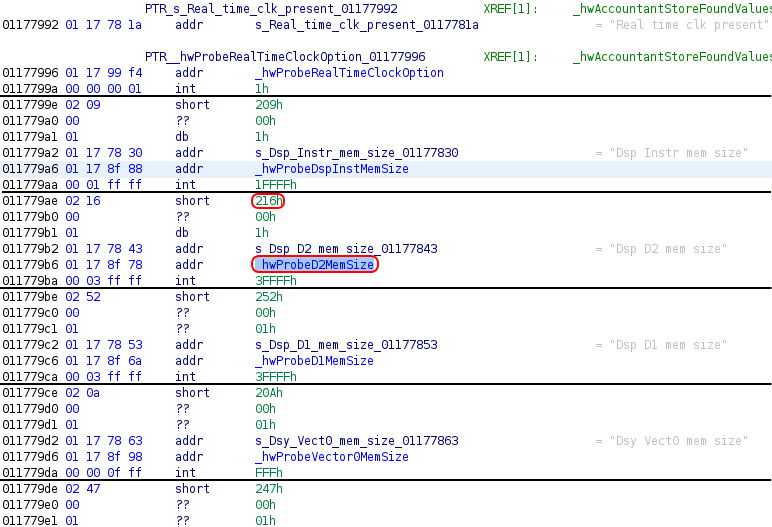Click the int mnemonic at 0117799a

click(186, 89)
